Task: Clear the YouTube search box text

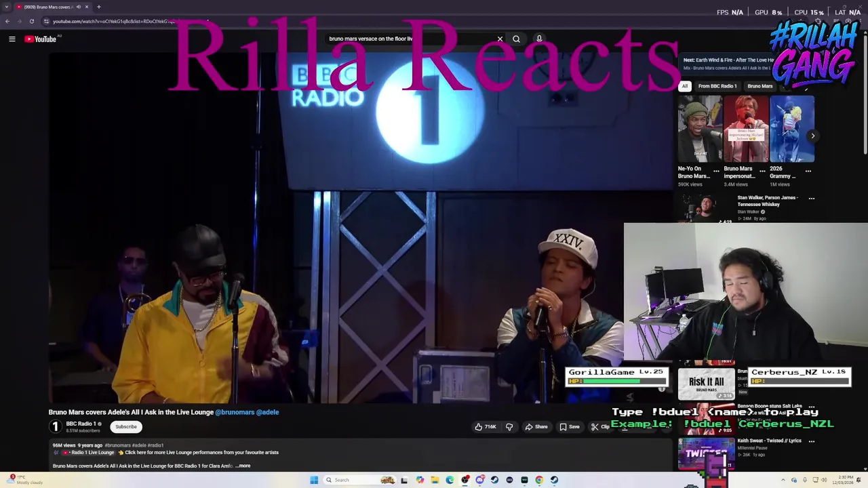Action: [x=500, y=39]
